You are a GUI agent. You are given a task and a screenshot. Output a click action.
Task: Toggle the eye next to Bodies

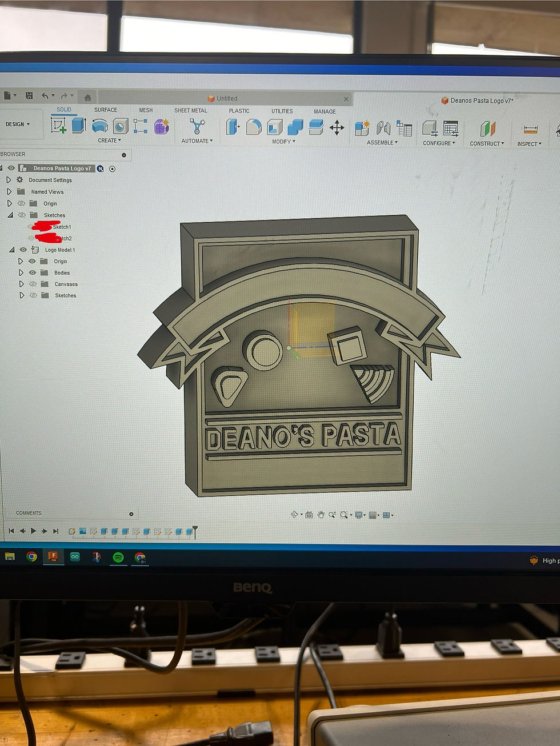pos(33,272)
